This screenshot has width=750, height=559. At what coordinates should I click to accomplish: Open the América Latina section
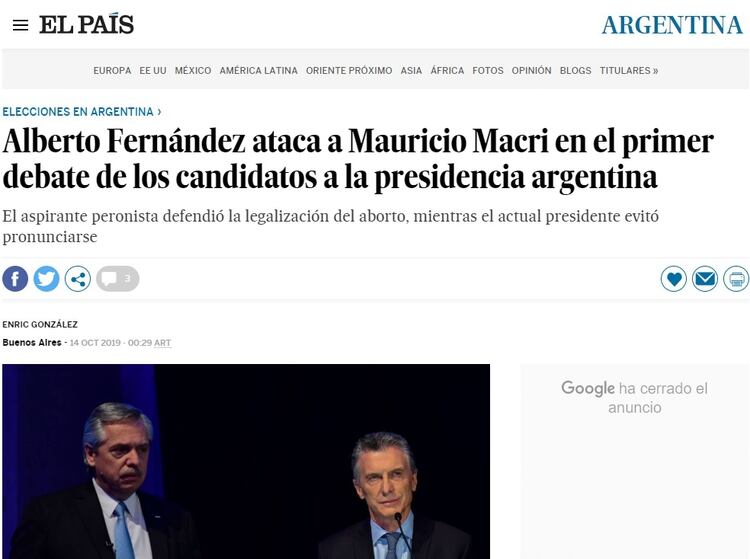point(258,71)
